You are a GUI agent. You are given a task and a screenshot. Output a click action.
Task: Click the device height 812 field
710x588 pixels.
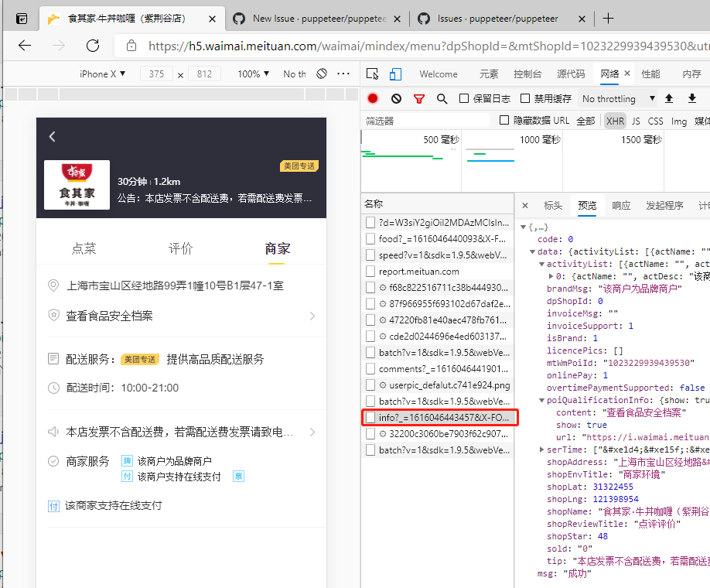click(x=205, y=73)
